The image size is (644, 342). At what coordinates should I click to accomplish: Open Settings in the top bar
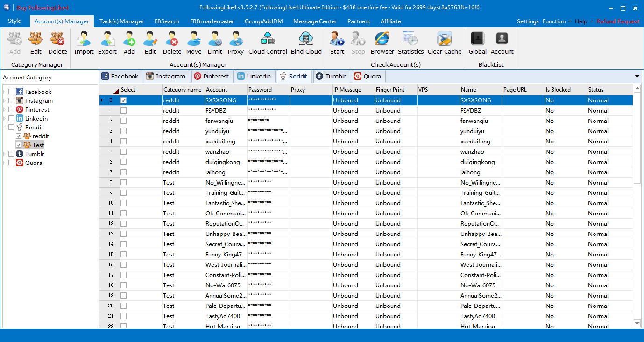[528, 21]
